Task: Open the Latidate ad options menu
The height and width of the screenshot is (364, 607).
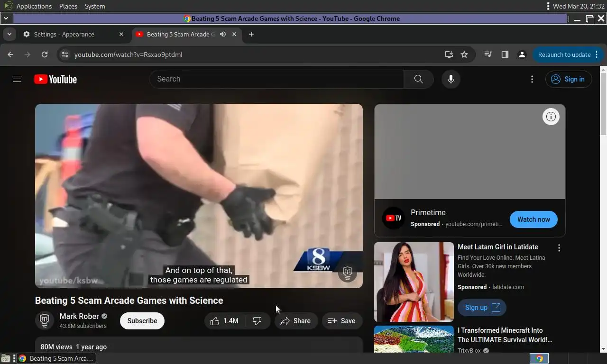Action: (559, 248)
